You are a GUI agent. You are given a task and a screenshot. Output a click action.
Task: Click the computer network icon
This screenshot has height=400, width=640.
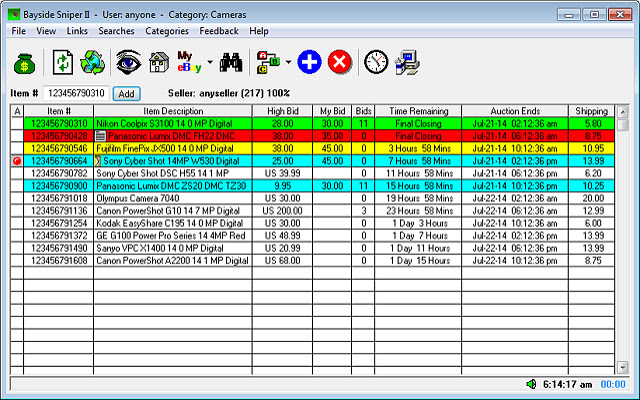point(407,62)
